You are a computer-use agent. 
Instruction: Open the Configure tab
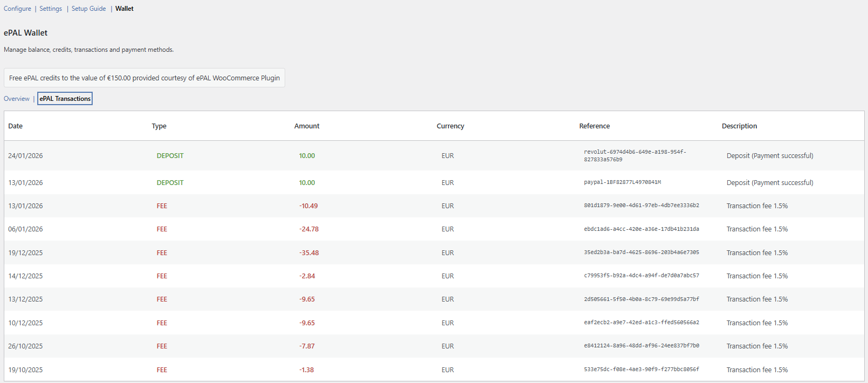pos(17,9)
